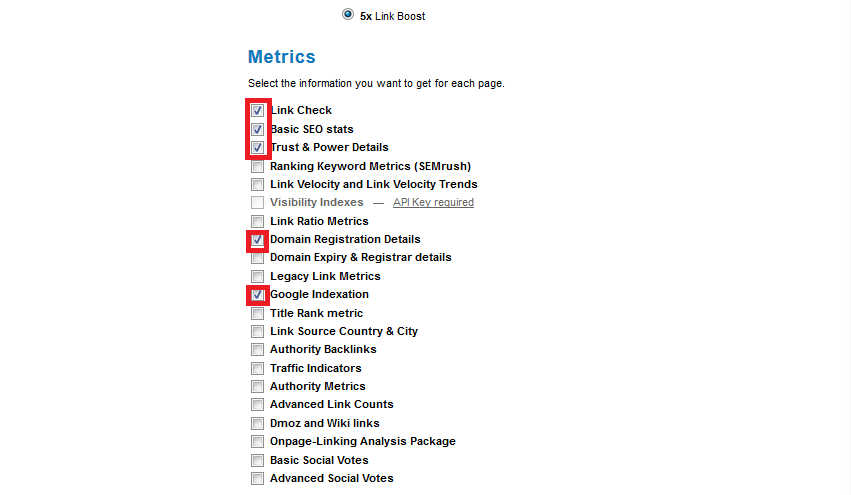Click the Basic SEO stats label text
This screenshot has width=851, height=495.
pos(312,129)
